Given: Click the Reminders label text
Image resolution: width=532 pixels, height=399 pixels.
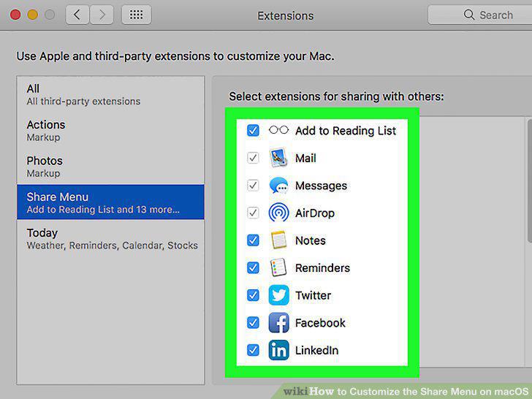Looking at the screenshot, I should click(322, 268).
